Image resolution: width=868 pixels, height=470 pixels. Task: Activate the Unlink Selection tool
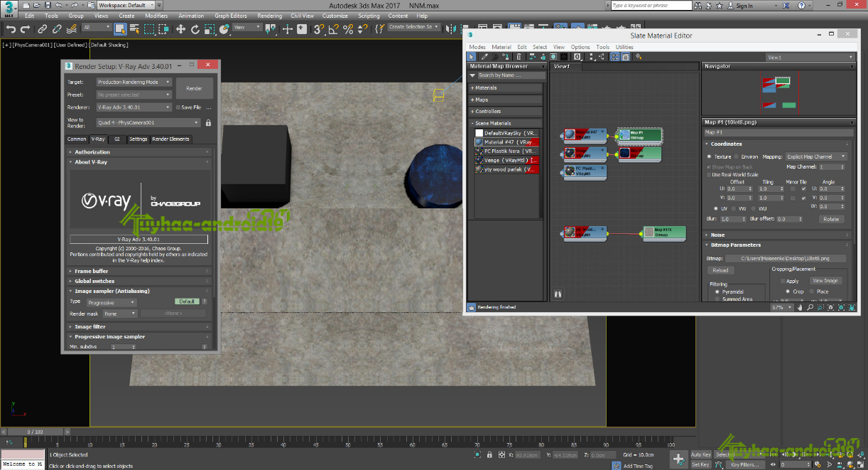pyautogui.click(x=57, y=29)
